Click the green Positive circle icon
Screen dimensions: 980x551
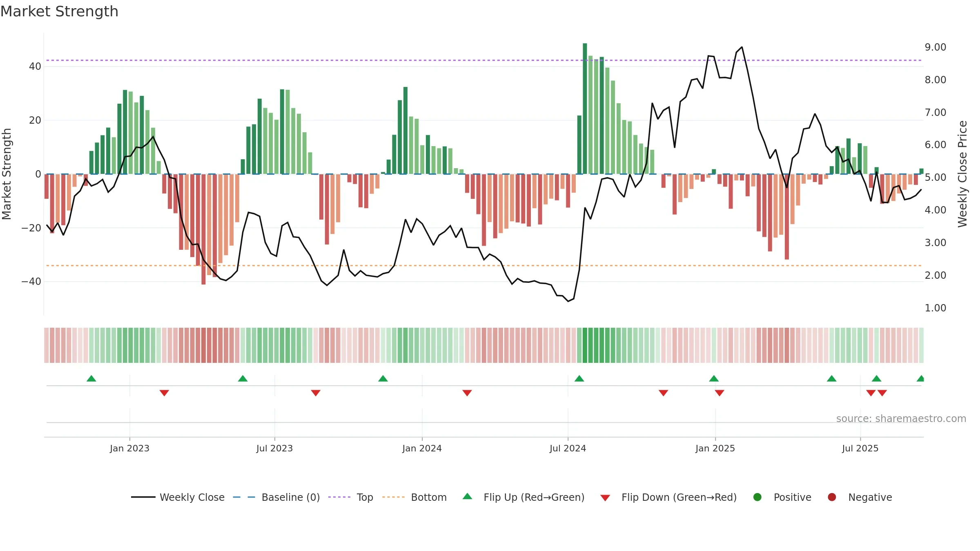coord(757,497)
